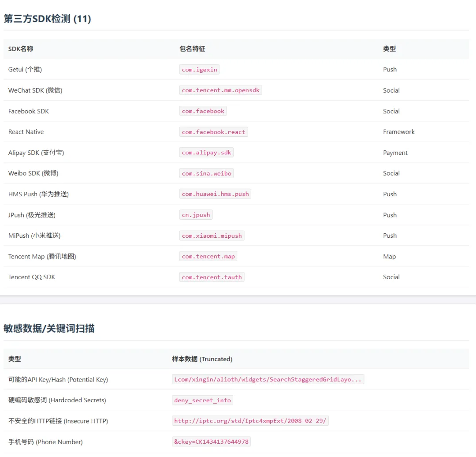476x457 pixels.
Task: Click the Payment type cell
Action: pos(395,153)
